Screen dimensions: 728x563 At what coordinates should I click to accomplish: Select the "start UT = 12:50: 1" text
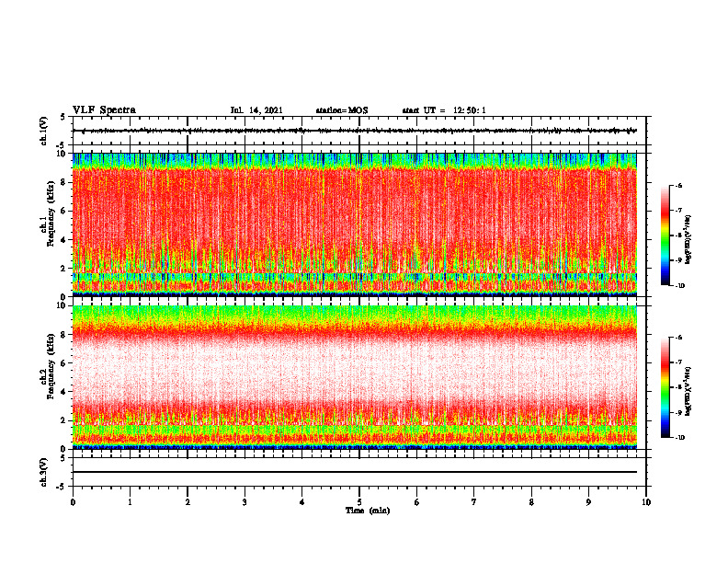[x=444, y=110]
